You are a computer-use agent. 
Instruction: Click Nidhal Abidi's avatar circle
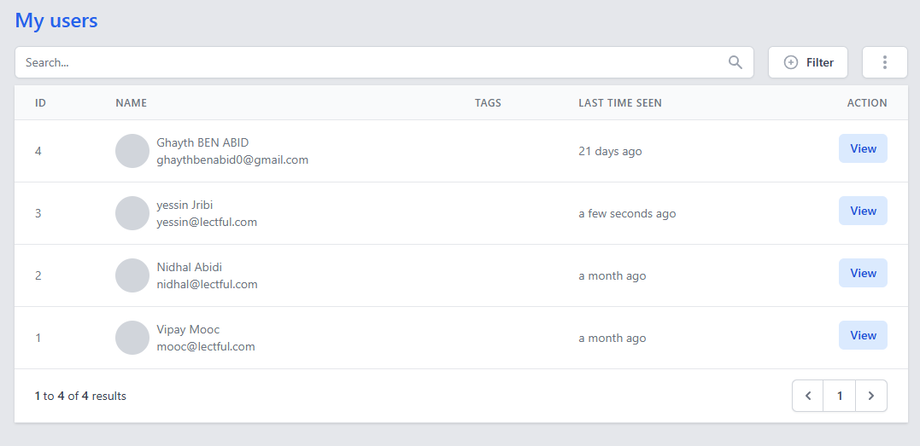click(132, 275)
